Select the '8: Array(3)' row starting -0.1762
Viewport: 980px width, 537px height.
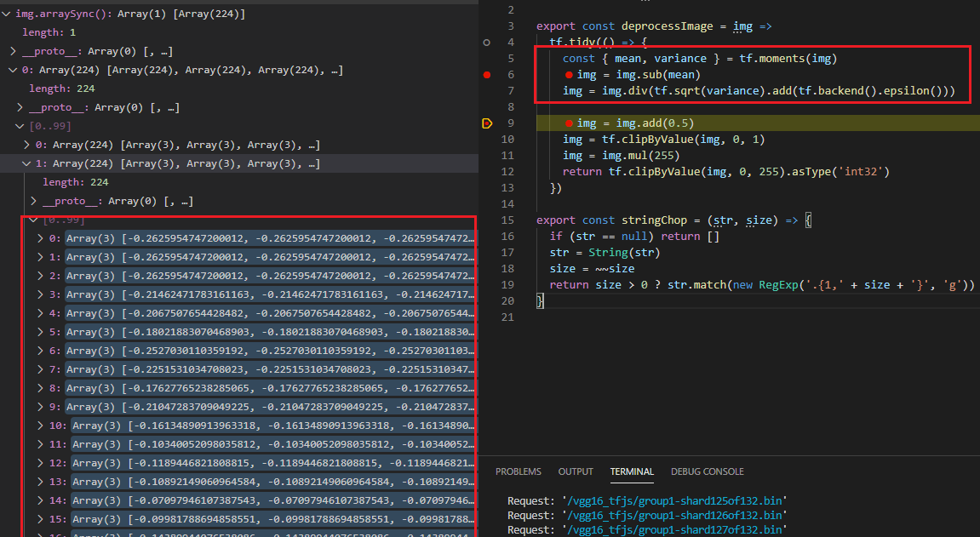(x=239, y=388)
